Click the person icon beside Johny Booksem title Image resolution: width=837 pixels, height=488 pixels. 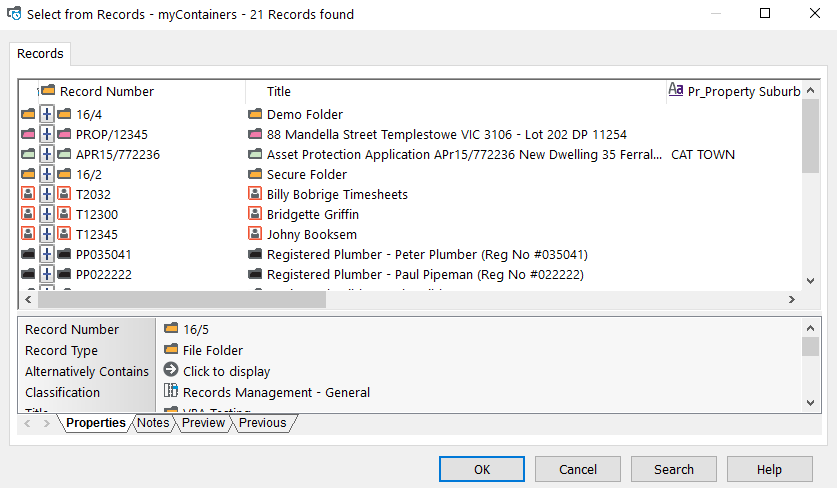tap(255, 235)
